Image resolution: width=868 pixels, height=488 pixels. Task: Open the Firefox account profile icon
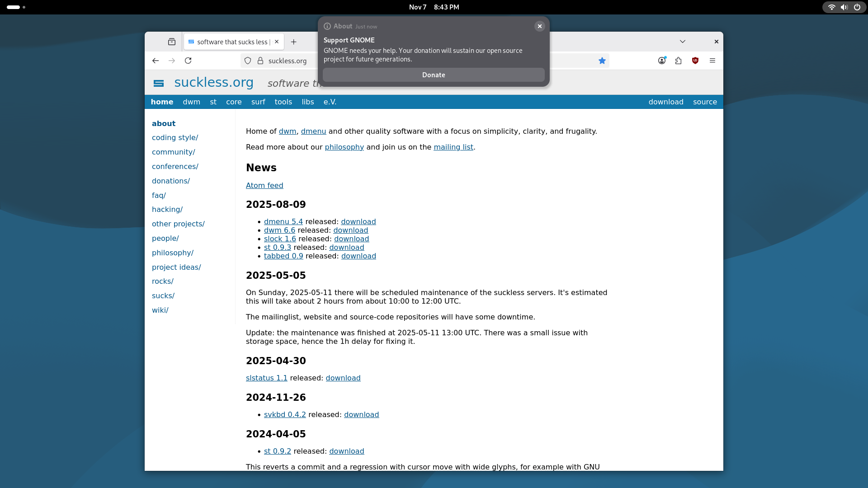[662, 61]
